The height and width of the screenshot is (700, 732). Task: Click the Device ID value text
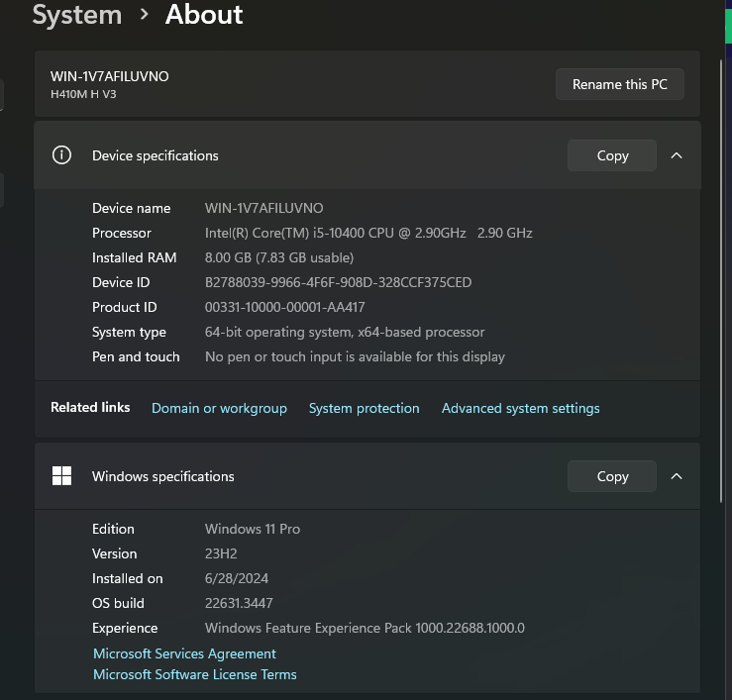click(338, 282)
